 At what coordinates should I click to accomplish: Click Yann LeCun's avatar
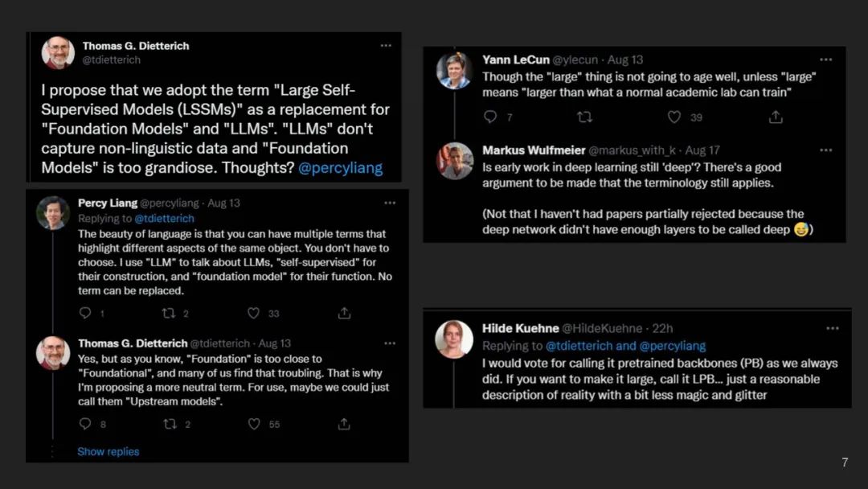click(x=453, y=71)
